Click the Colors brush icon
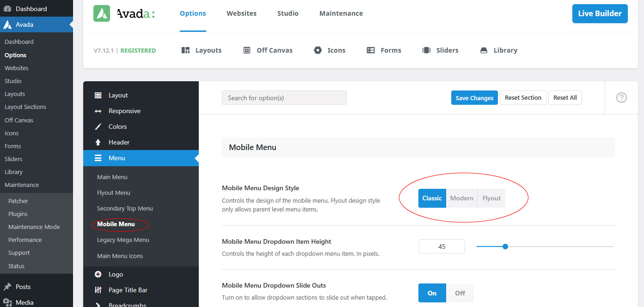 click(x=98, y=126)
